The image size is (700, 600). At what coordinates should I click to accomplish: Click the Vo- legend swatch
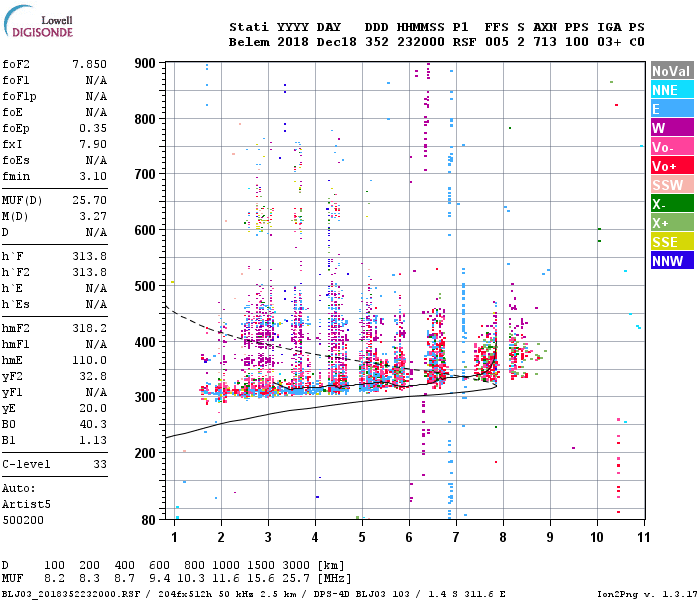(672, 147)
